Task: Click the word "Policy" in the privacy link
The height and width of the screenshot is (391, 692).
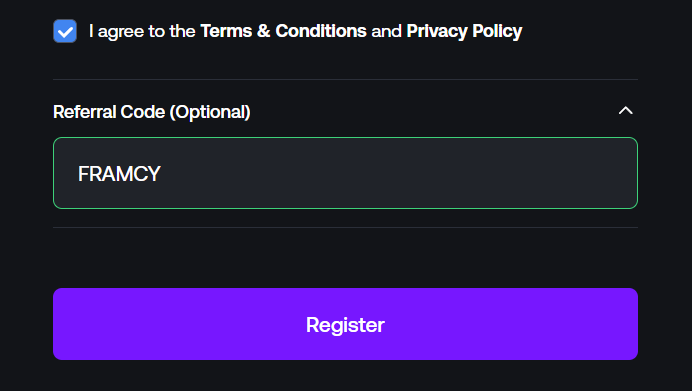Action: (x=497, y=31)
